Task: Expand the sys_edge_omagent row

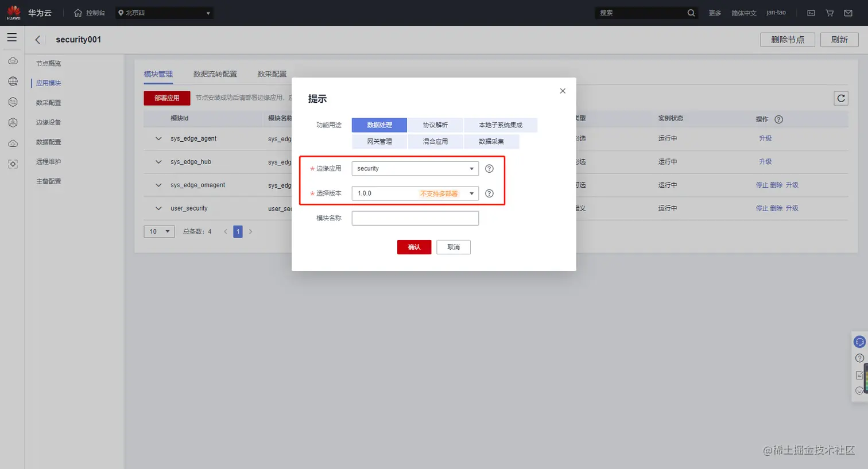Action: pos(158,185)
